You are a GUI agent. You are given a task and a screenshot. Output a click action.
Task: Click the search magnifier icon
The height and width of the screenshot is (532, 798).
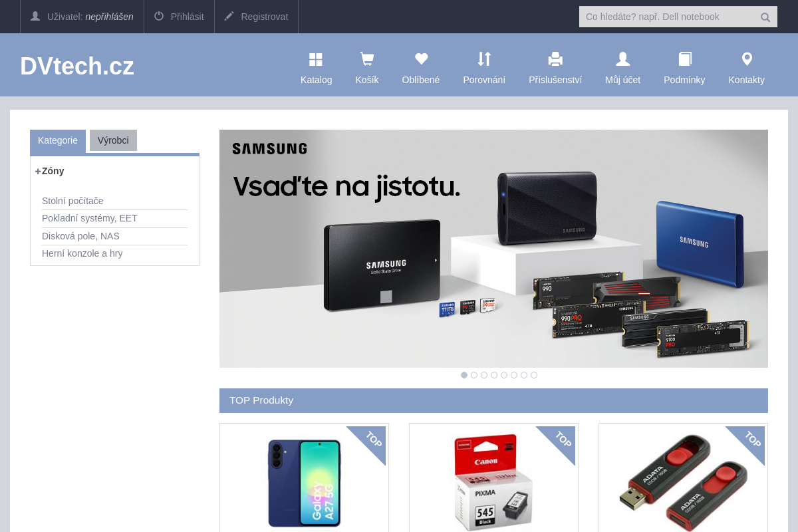pos(765,17)
